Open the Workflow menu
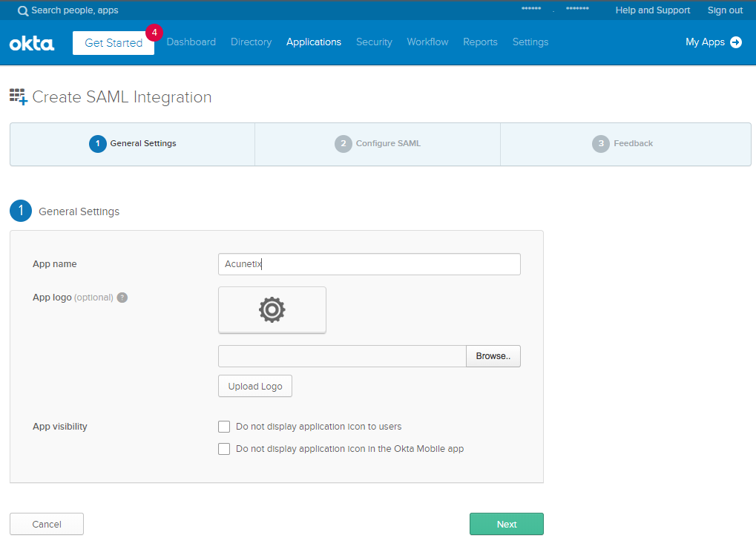 tap(427, 42)
